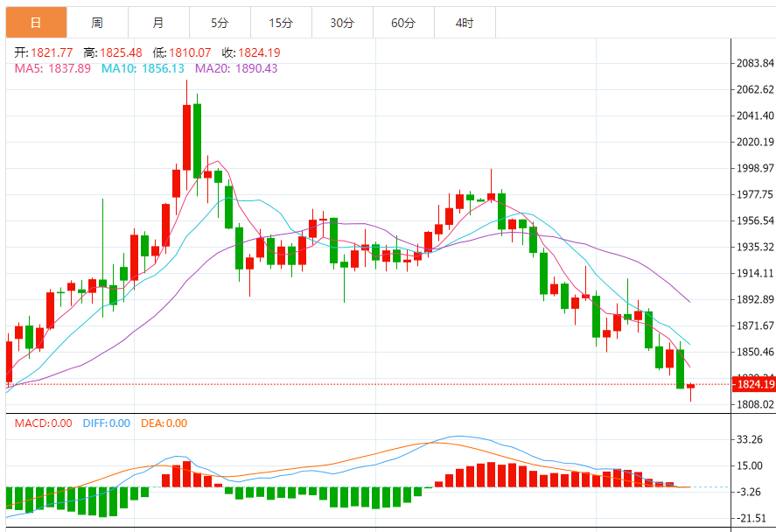
Task: Click the -21.51 MACD axis label
Action: [x=751, y=518]
